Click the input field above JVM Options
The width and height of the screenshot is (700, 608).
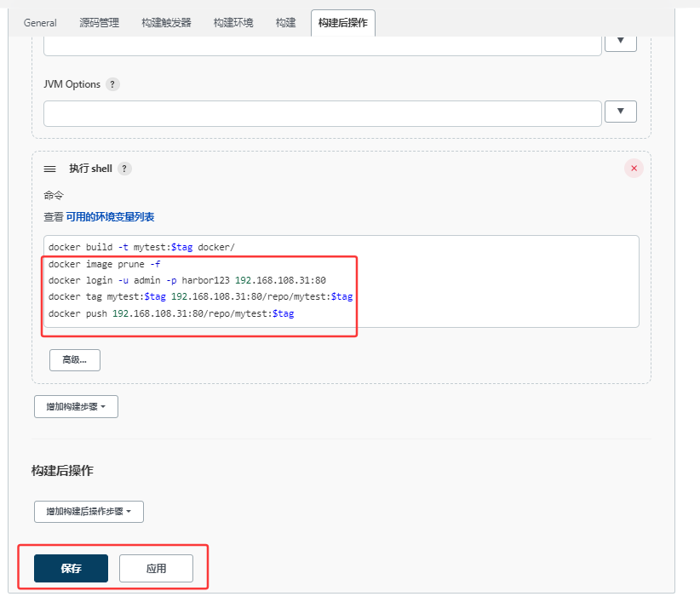(x=322, y=46)
